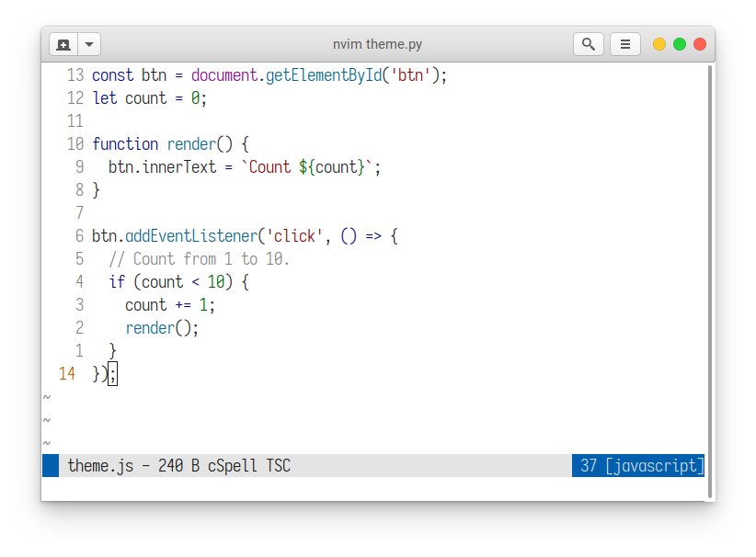Viewport: 756px width, 557px height.
Task: Open the terminal search icon
Action: pyautogui.click(x=589, y=44)
